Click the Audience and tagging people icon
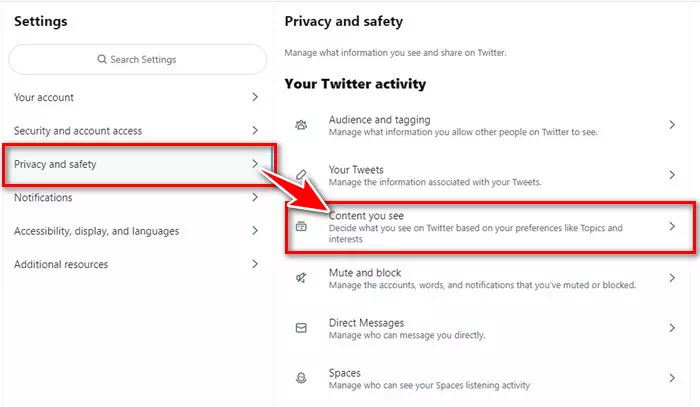This screenshot has height=407, width=700. pos(301,125)
